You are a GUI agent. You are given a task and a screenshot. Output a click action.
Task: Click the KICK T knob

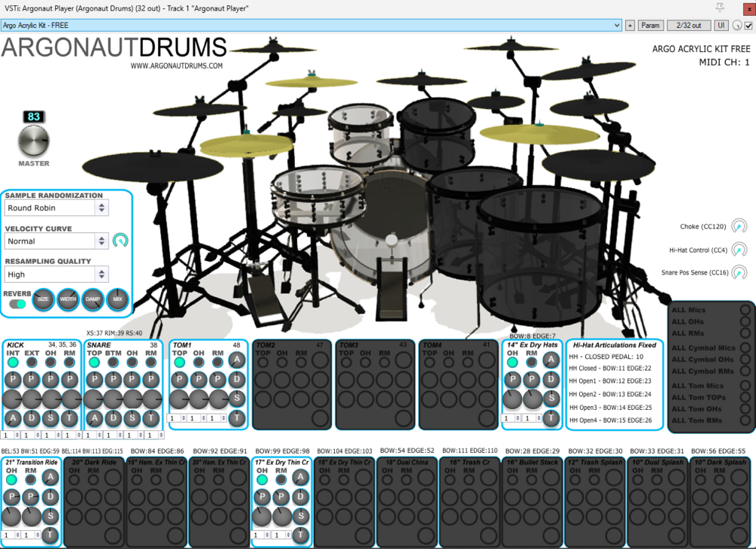pos(69,418)
